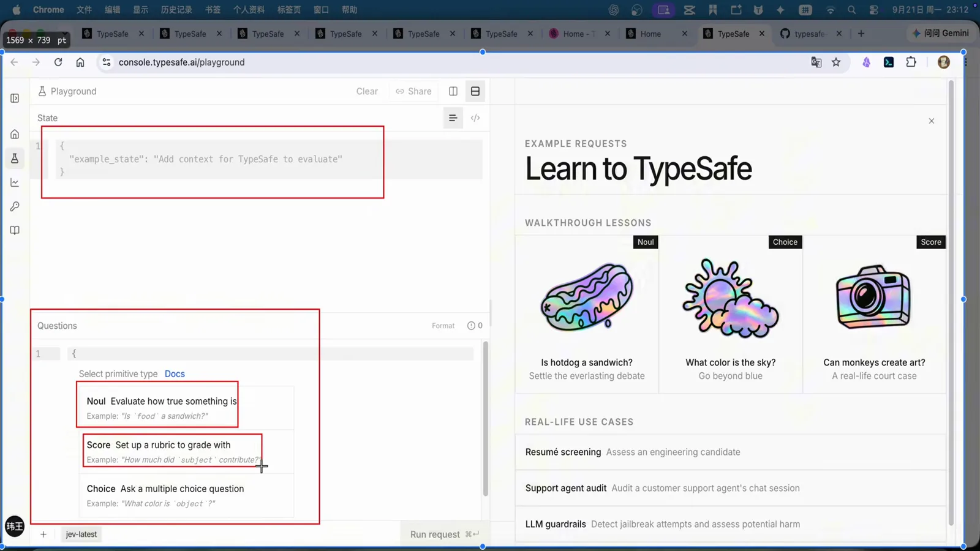Viewport: 980px width, 551px height.
Task: Open Control Center in menu bar
Action: click(874, 10)
